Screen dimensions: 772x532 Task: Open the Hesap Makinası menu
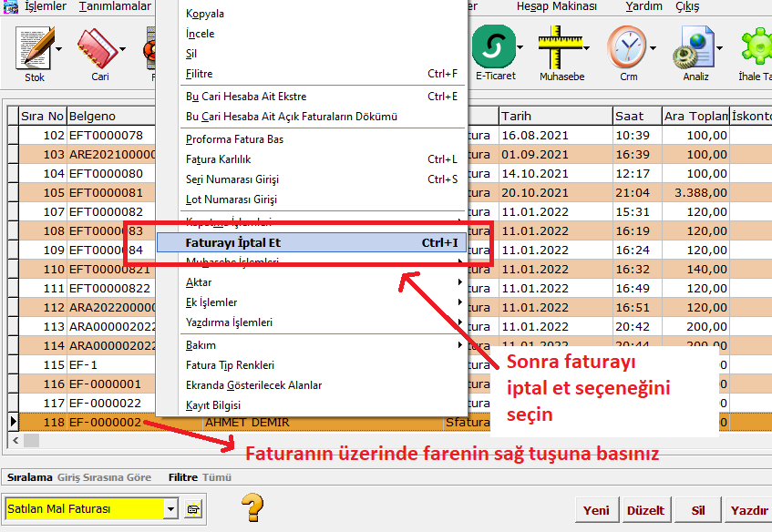(556, 6)
